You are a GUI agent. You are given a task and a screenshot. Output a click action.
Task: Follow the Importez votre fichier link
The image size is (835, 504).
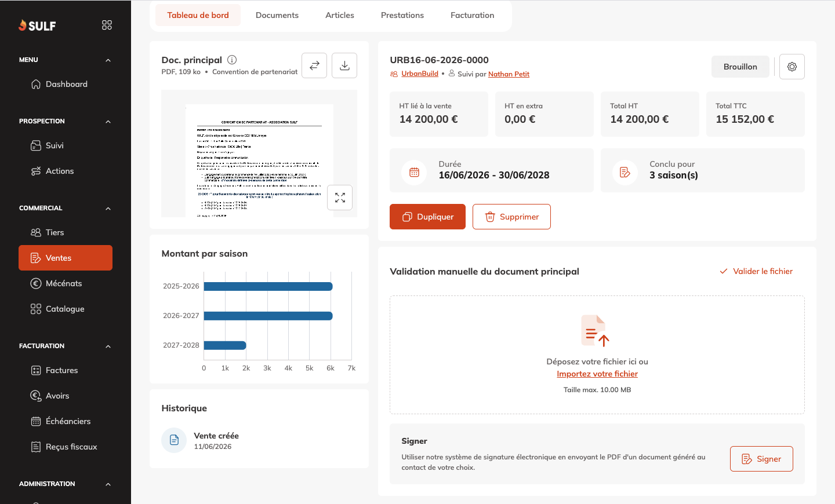coord(597,374)
